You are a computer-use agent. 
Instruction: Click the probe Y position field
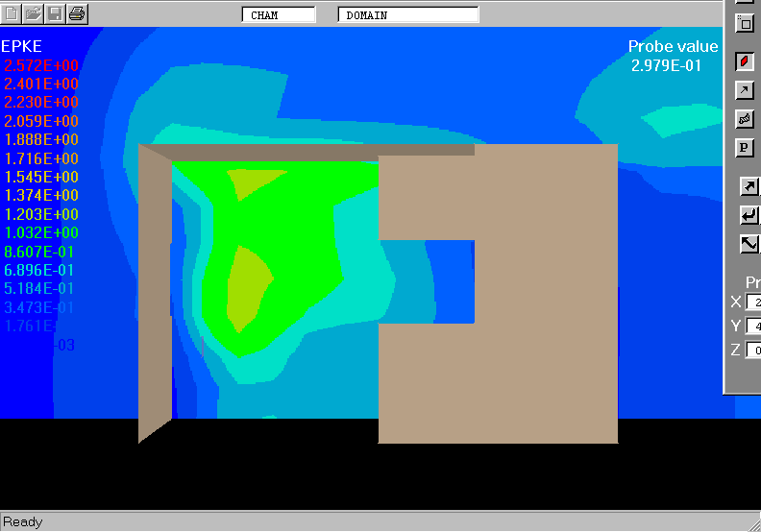click(x=753, y=326)
